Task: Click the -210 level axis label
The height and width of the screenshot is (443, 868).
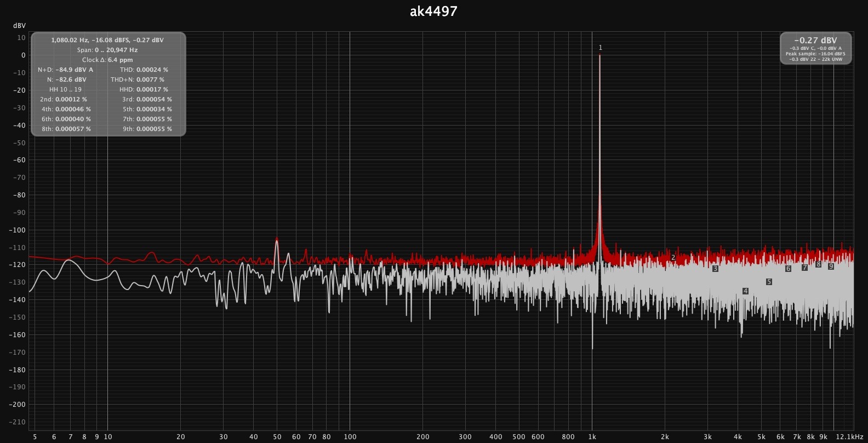Action: click(x=17, y=422)
